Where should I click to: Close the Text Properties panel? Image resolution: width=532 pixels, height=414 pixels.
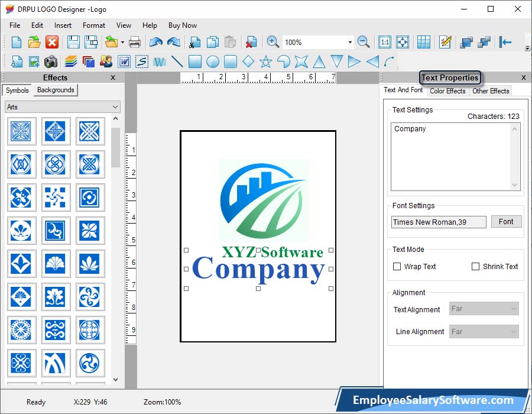pos(524,77)
